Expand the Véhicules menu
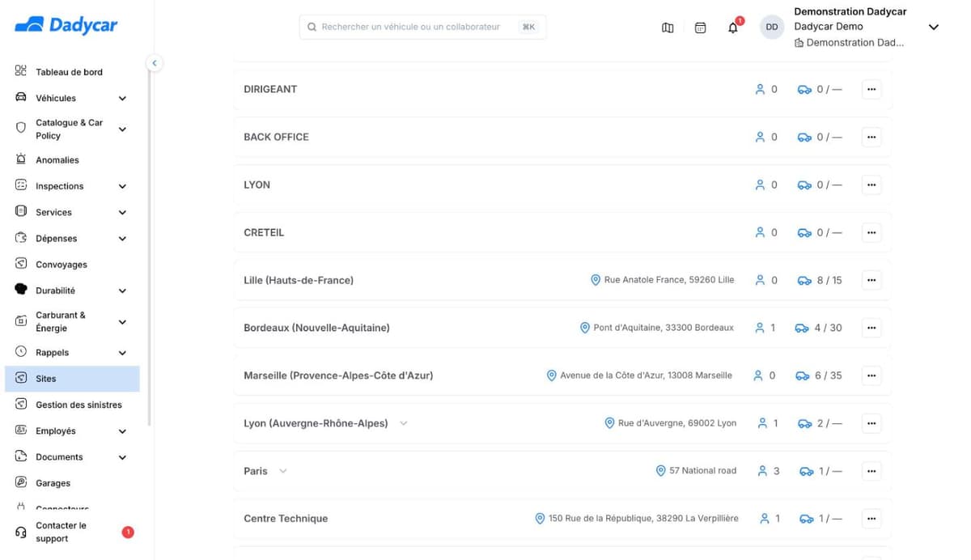The image size is (971, 560). pos(122,98)
